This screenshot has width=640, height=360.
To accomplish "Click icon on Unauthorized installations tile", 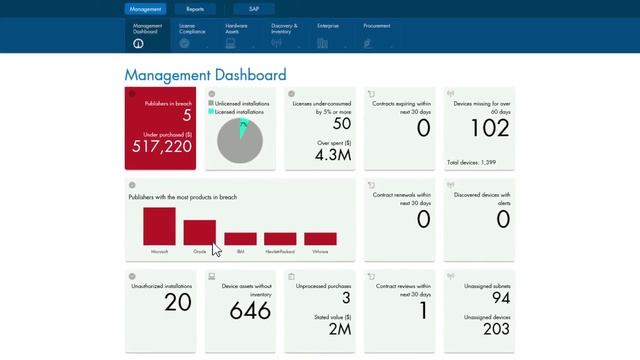I will 132,276.
